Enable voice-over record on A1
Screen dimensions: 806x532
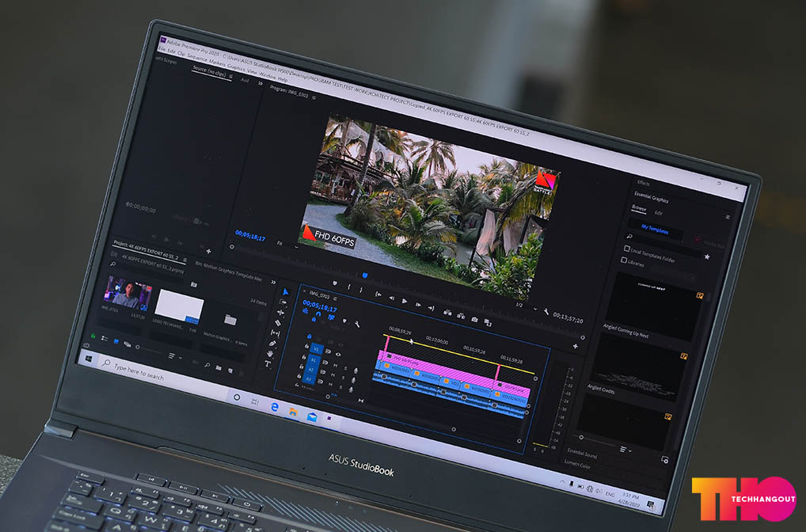pyautogui.click(x=355, y=370)
